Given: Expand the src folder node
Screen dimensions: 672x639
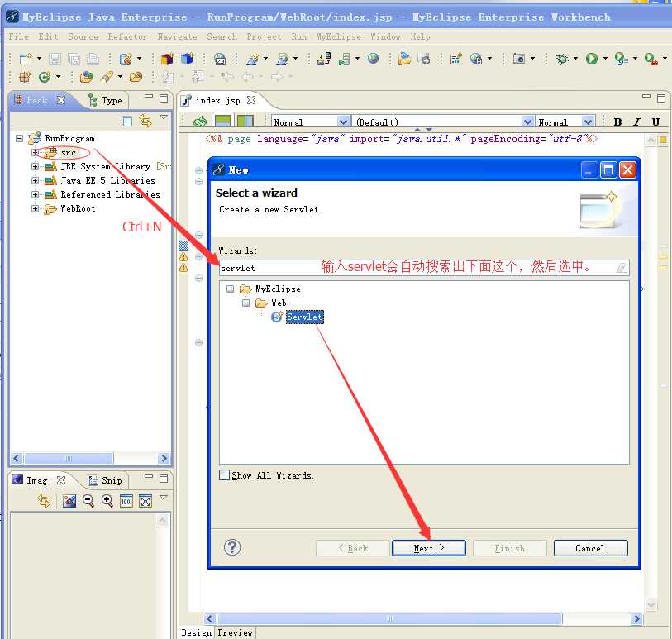Looking at the screenshot, I should 36,153.
